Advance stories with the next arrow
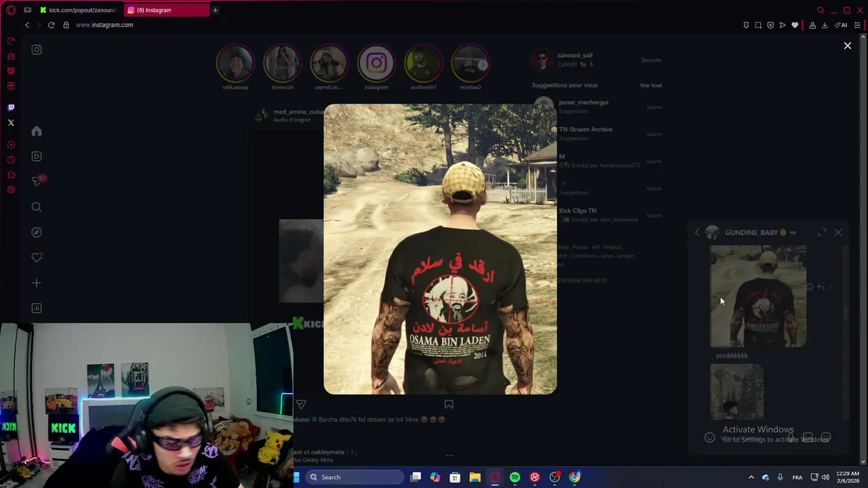868x488 pixels. click(x=482, y=65)
